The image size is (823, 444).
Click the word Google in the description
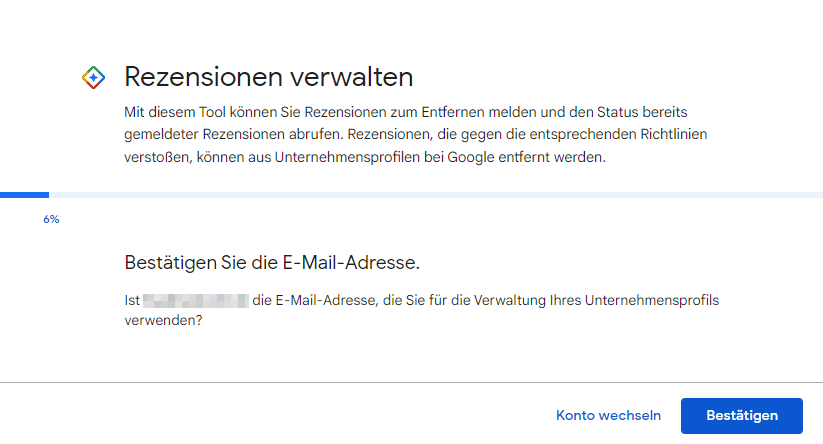[x=471, y=157]
